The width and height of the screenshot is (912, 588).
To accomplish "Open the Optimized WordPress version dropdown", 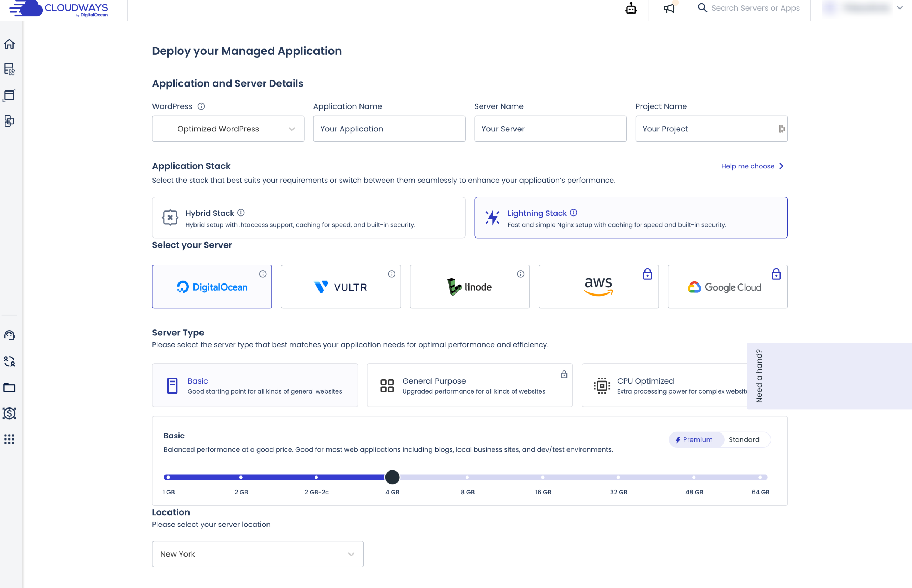I will tap(228, 129).
